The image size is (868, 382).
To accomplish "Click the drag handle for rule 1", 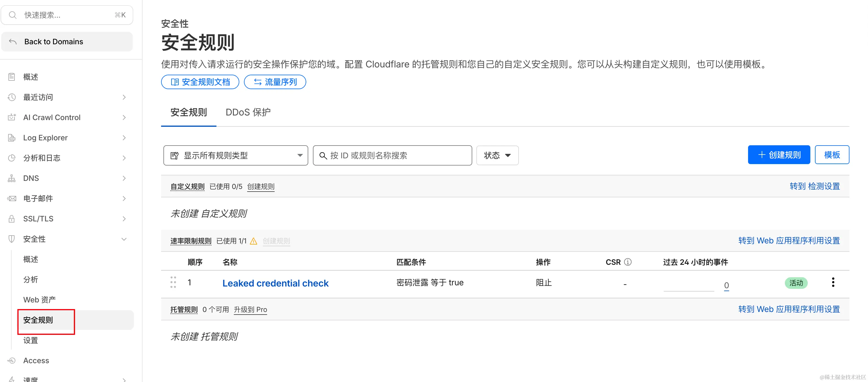I will click(x=173, y=282).
